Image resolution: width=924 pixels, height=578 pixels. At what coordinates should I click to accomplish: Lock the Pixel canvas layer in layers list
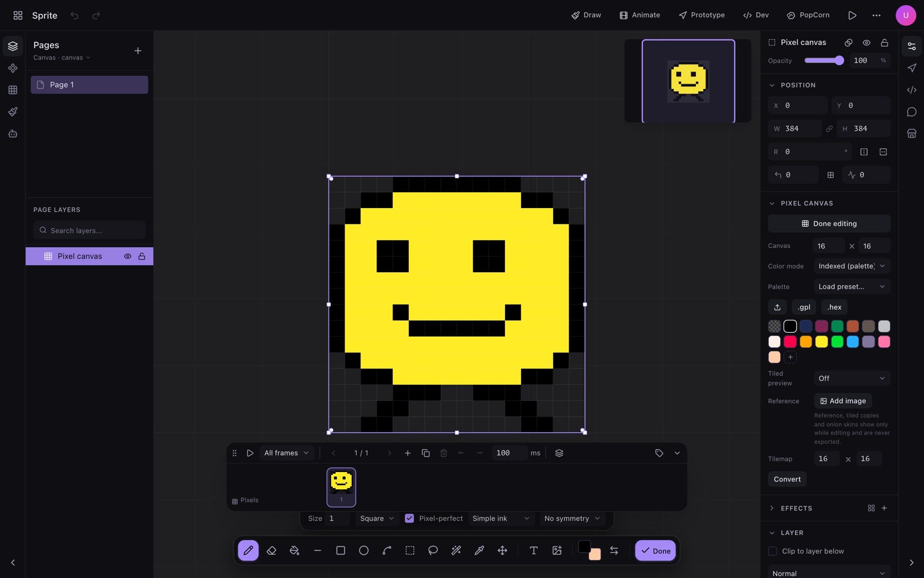coord(142,256)
